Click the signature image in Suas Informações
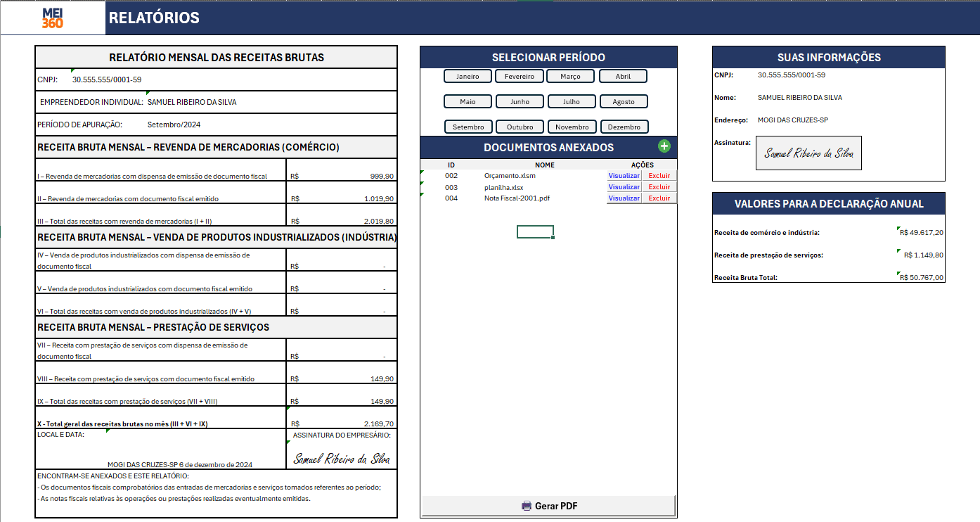The image size is (980, 522). click(x=808, y=153)
